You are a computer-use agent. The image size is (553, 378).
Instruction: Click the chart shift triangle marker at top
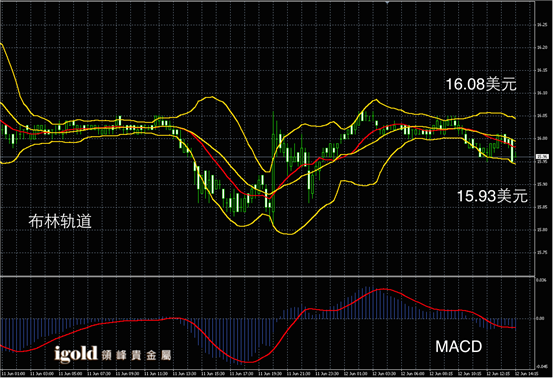click(387, 2)
